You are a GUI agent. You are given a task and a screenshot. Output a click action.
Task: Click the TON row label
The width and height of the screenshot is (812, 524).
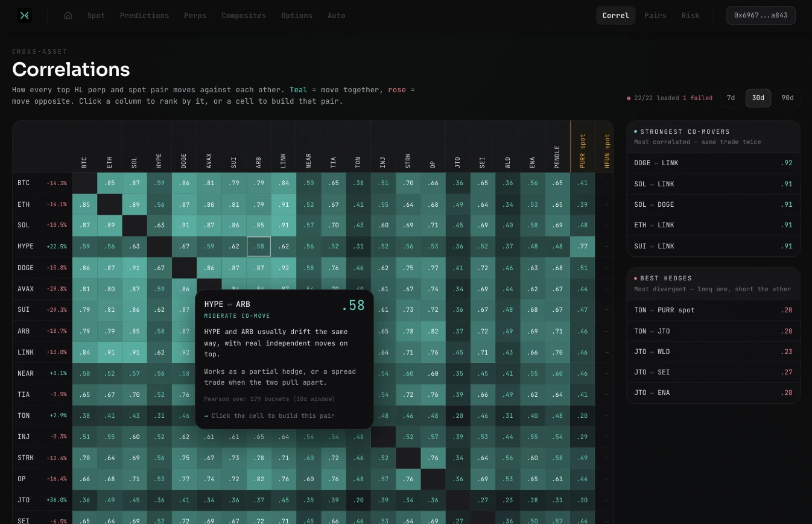(x=42, y=415)
